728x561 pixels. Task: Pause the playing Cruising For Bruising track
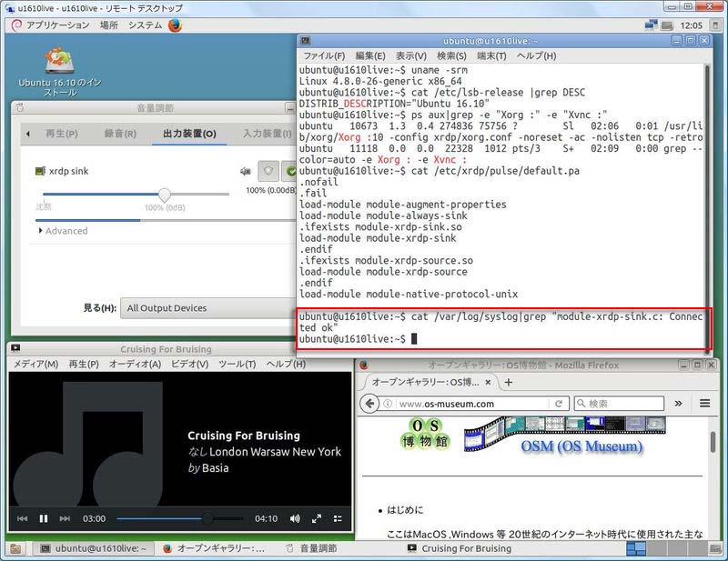[x=44, y=518]
